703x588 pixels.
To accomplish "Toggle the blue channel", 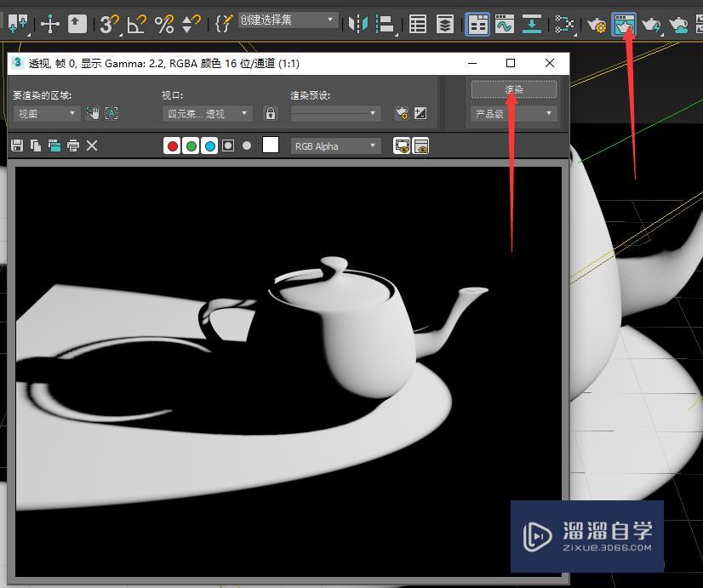I will coord(210,146).
